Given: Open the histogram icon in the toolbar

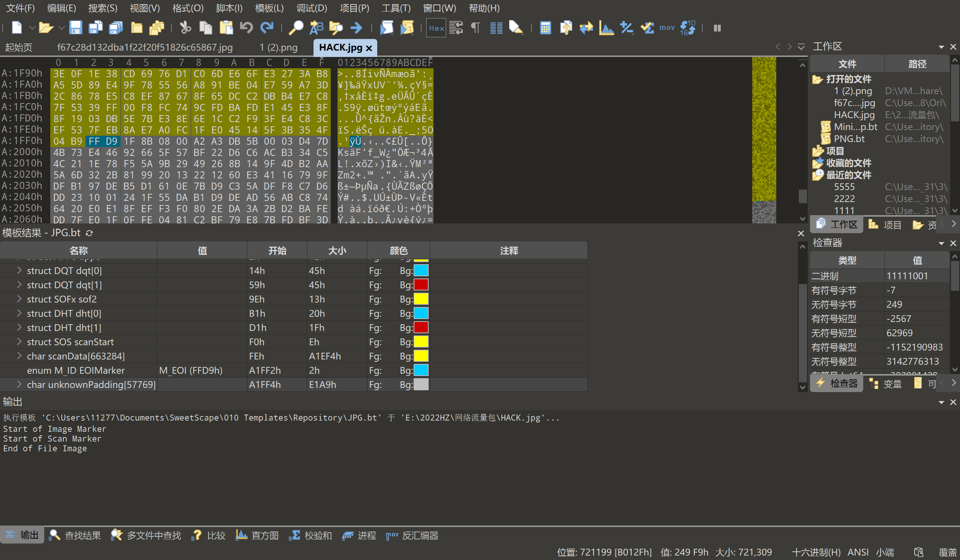Looking at the screenshot, I should coord(606,28).
